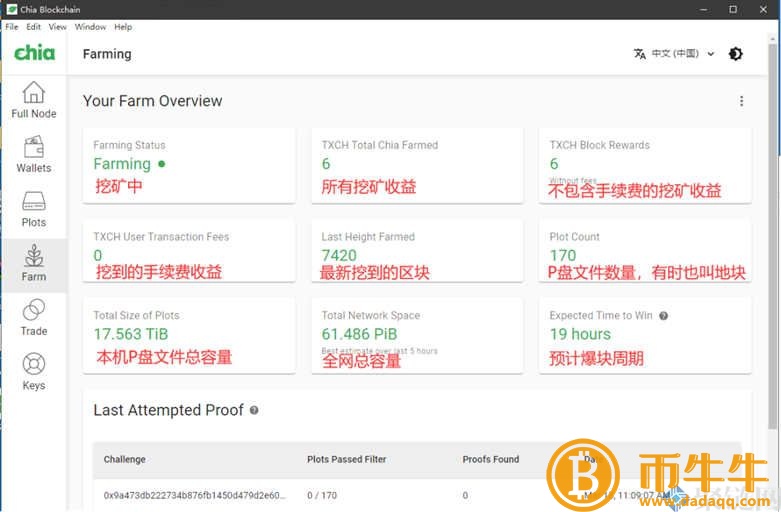Open the Wallets section
Image resolution: width=781 pixels, height=512 pixels.
coord(34,154)
